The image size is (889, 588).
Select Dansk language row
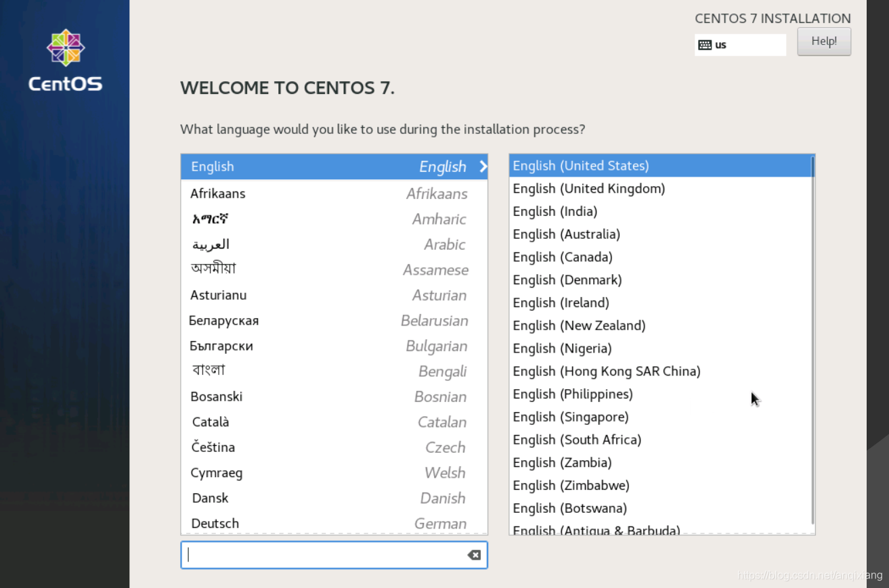pyautogui.click(x=334, y=498)
